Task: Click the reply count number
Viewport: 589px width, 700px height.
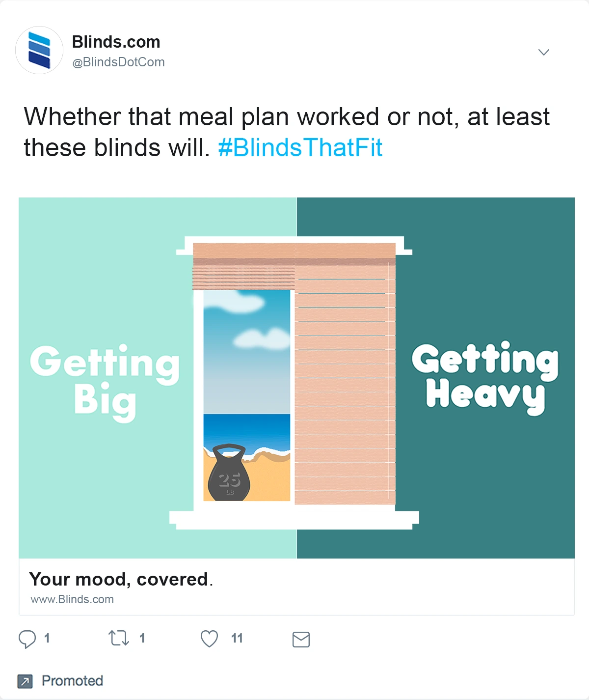Action: tap(47, 639)
